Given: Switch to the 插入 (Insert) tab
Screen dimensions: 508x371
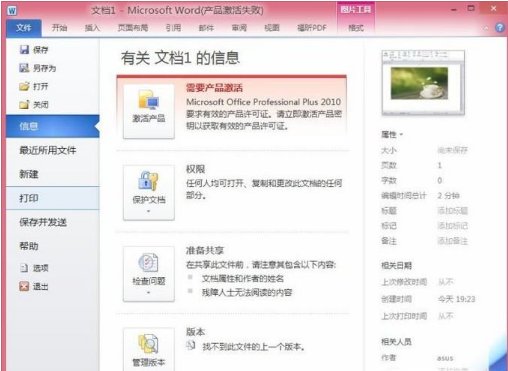Looking at the screenshot, I should [x=92, y=28].
